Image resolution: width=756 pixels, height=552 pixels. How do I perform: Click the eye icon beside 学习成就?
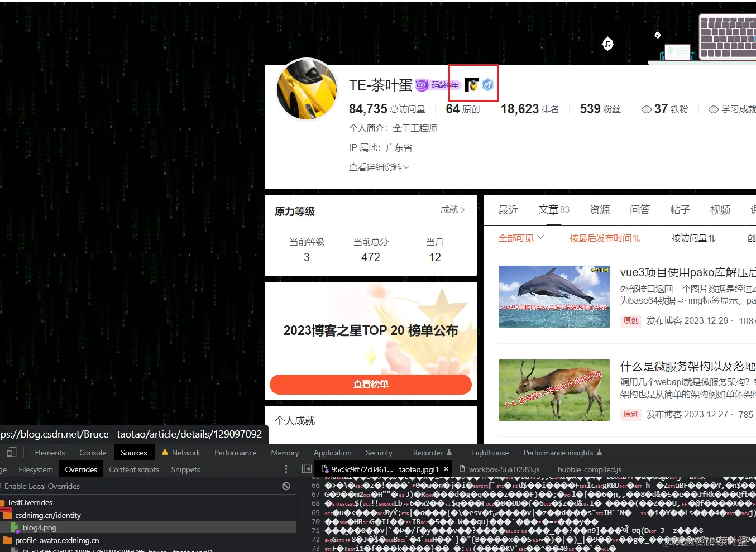pos(714,109)
